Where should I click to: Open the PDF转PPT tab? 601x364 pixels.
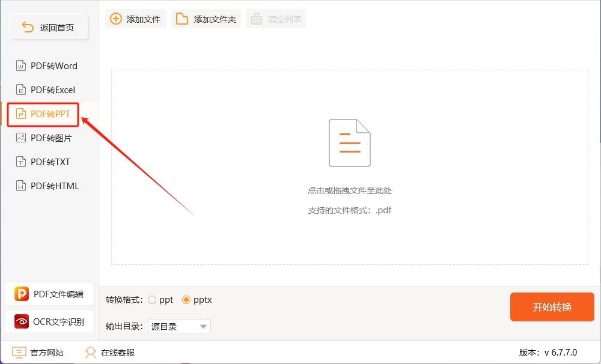pos(42,114)
